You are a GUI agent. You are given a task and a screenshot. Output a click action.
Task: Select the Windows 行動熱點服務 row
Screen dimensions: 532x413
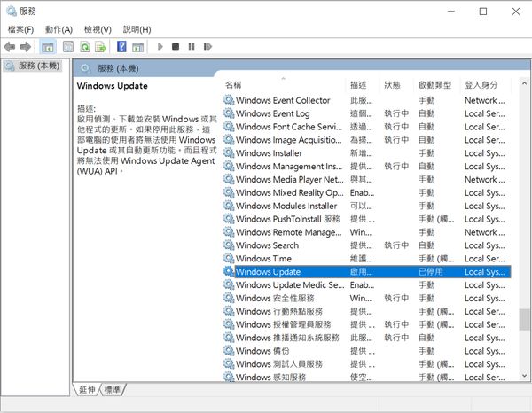coord(367,311)
